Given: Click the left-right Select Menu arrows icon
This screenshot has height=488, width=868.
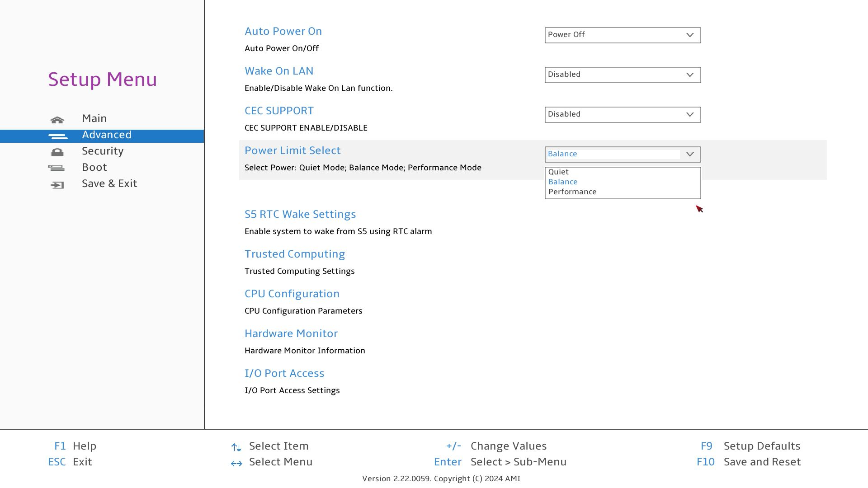Looking at the screenshot, I should [236, 463].
